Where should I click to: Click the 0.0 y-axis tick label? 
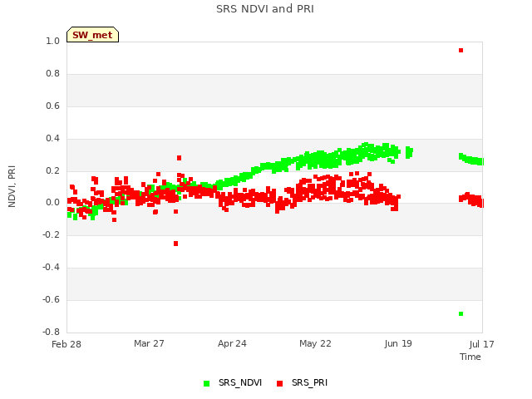click(x=52, y=203)
